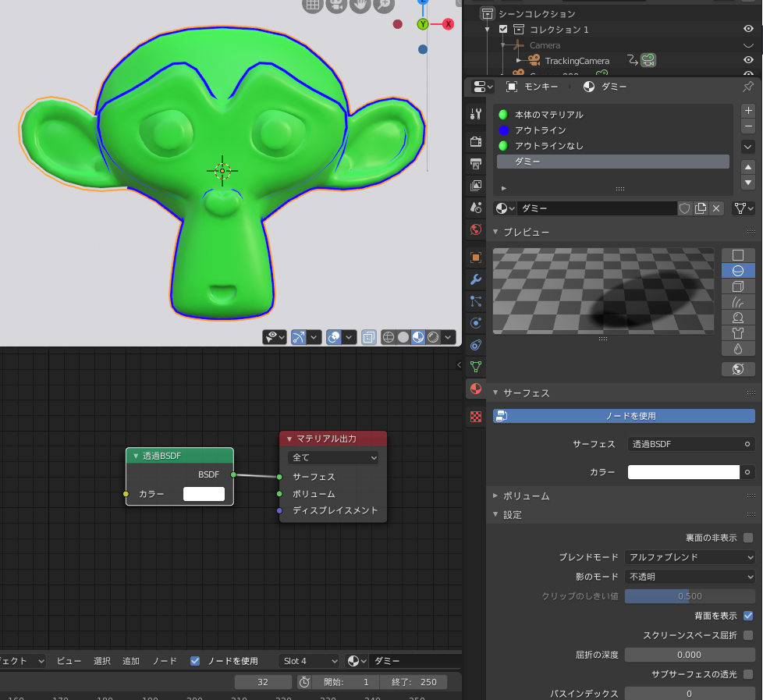Remove the selected material slot

[x=748, y=126]
